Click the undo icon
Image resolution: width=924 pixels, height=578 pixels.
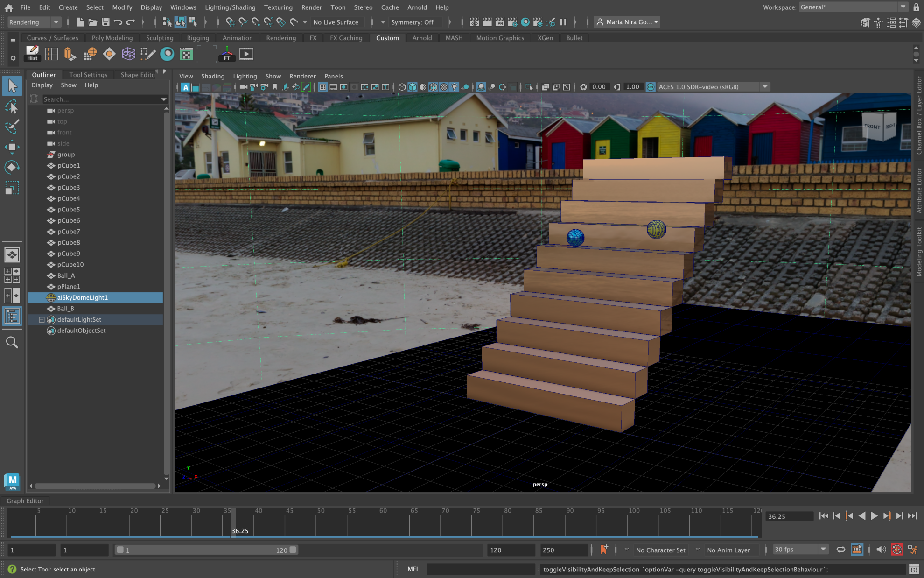click(118, 22)
